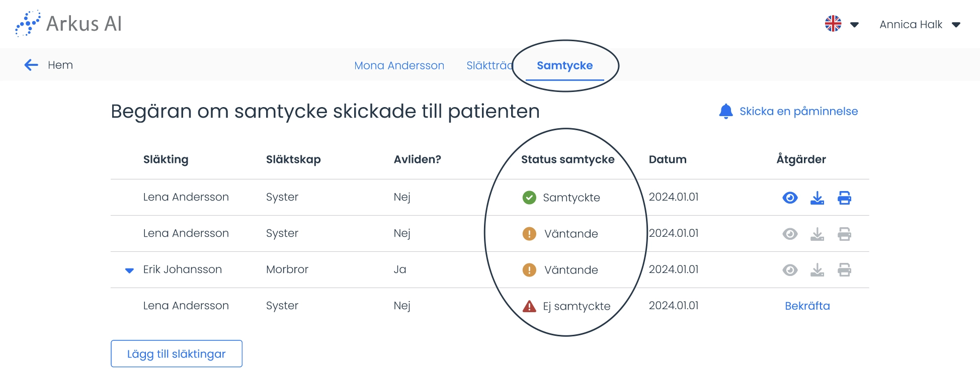980x371 pixels.
Task: Switch to the Släktträd tab
Action: (489, 65)
